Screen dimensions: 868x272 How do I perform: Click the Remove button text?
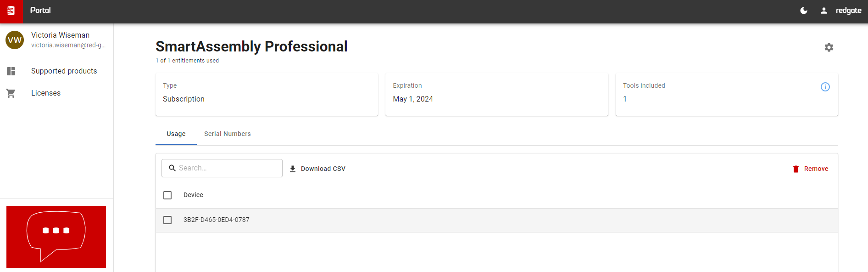click(x=816, y=169)
